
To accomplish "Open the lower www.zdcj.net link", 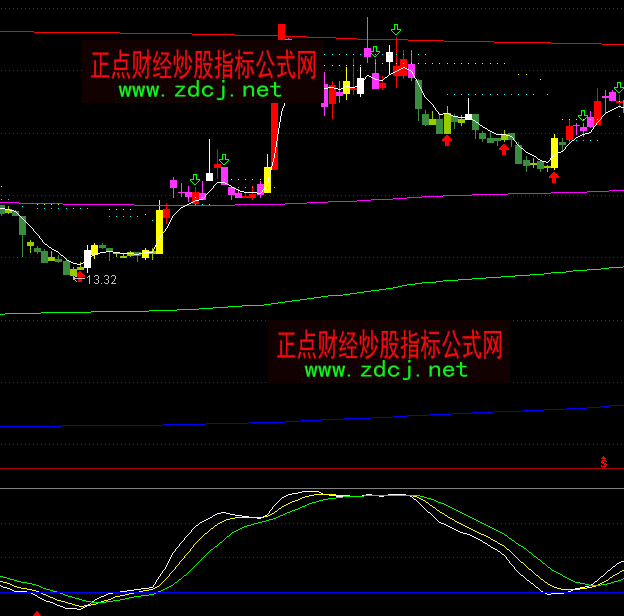I will click(x=386, y=370).
